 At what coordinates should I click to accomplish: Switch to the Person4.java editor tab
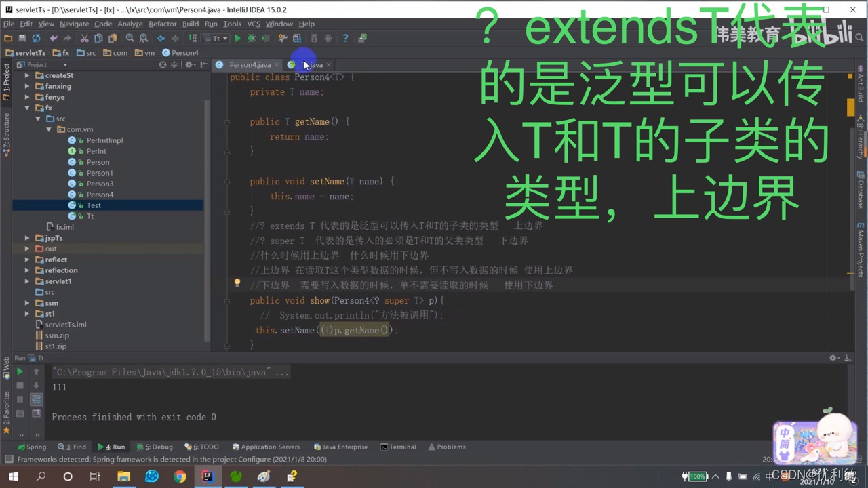(250, 64)
